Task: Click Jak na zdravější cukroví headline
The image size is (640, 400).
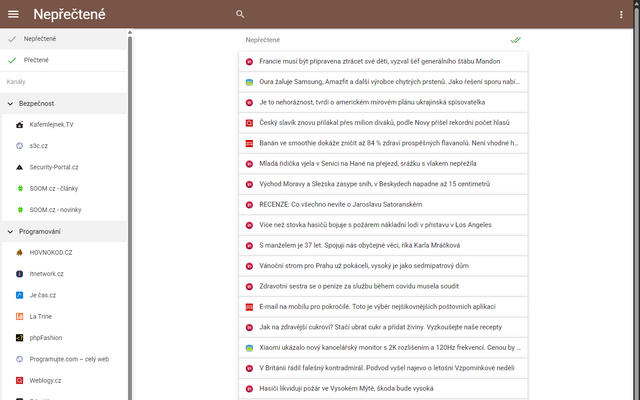Action: pos(380,327)
